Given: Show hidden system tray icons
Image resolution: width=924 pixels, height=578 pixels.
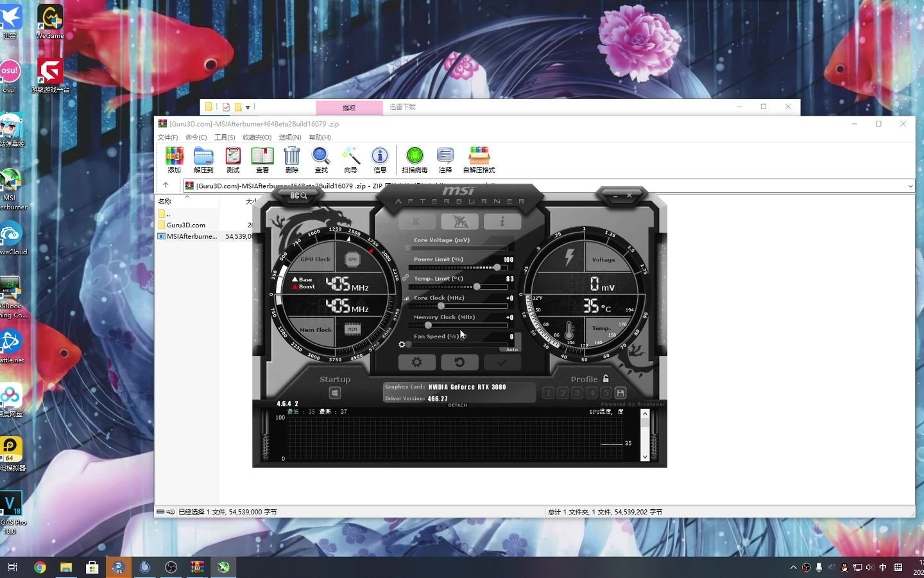Looking at the screenshot, I should point(793,567).
